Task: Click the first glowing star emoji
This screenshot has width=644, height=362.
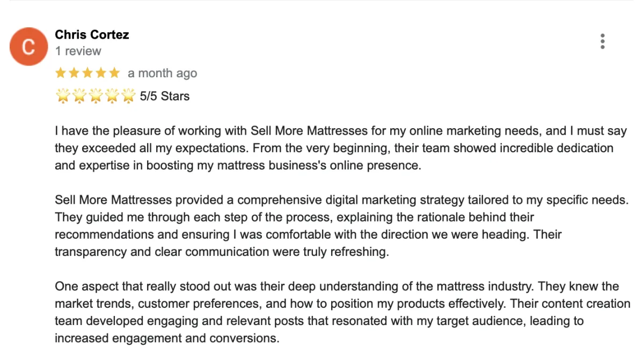Action: tap(63, 96)
